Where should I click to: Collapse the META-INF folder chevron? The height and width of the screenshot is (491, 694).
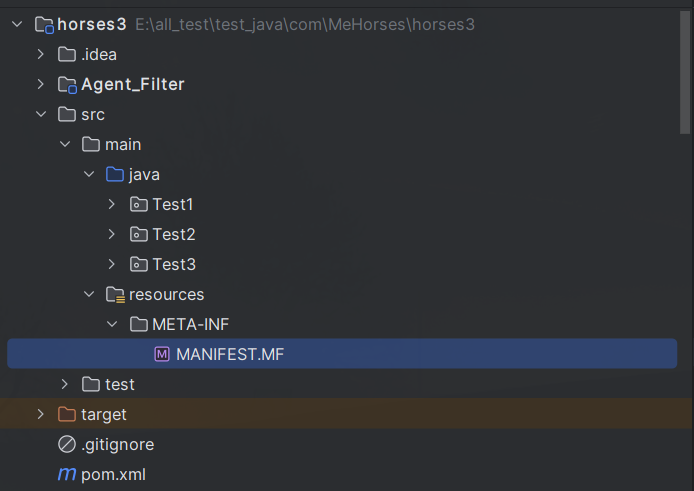(112, 325)
